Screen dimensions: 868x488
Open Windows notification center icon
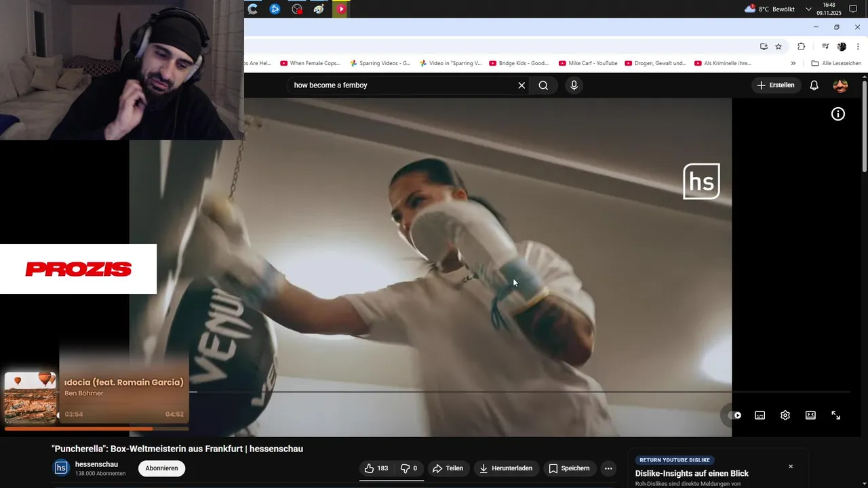click(854, 9)
